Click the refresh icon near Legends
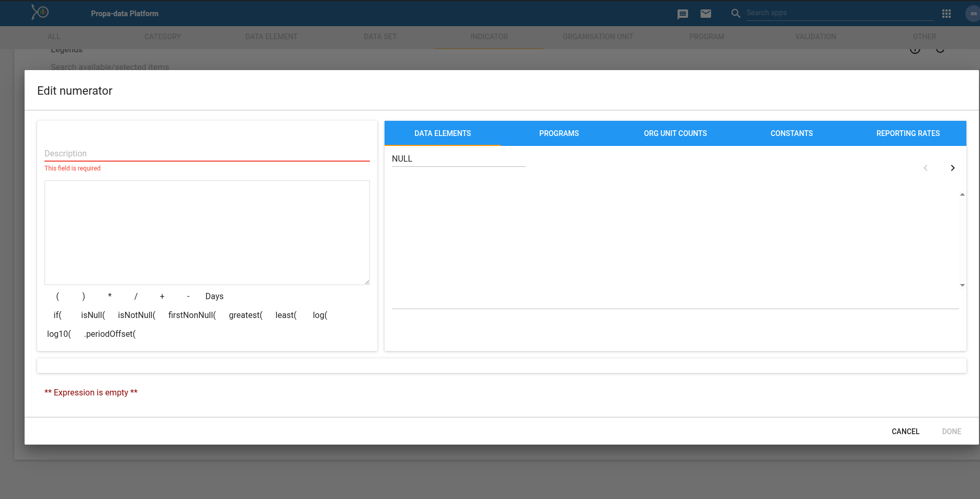980x499 pixels. pyautogui.click(x=940, y=49)
